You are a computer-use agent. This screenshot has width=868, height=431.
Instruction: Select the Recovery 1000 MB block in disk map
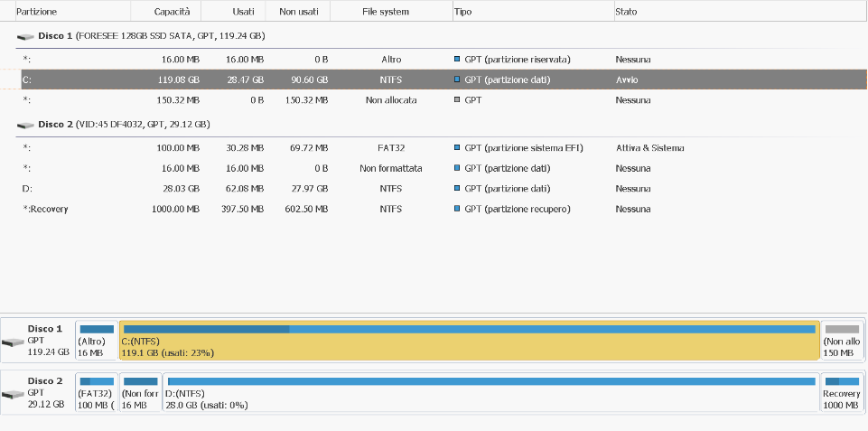(842, 392)
